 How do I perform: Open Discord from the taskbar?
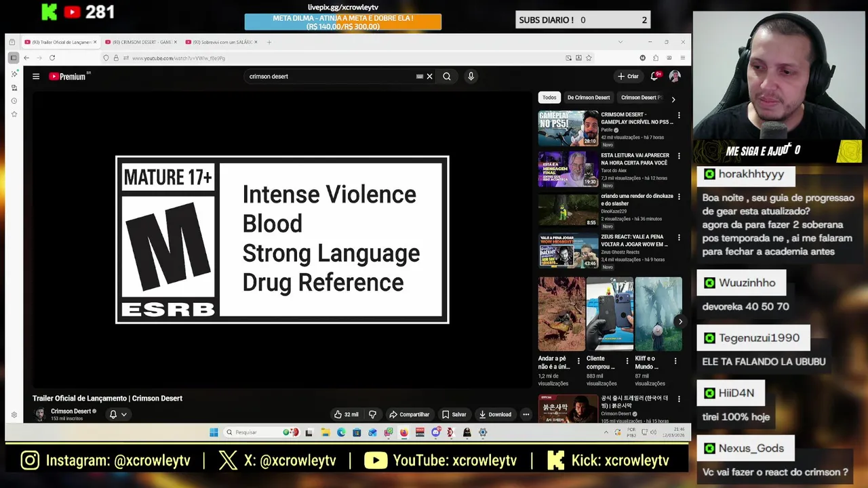[436, 432]
